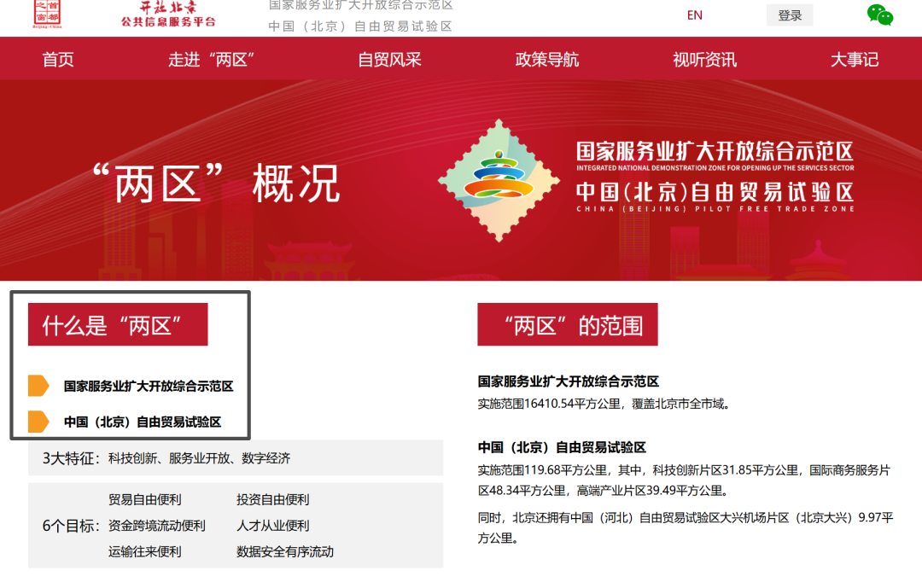Open the 视听资讯 menu item

pos(704,60)
